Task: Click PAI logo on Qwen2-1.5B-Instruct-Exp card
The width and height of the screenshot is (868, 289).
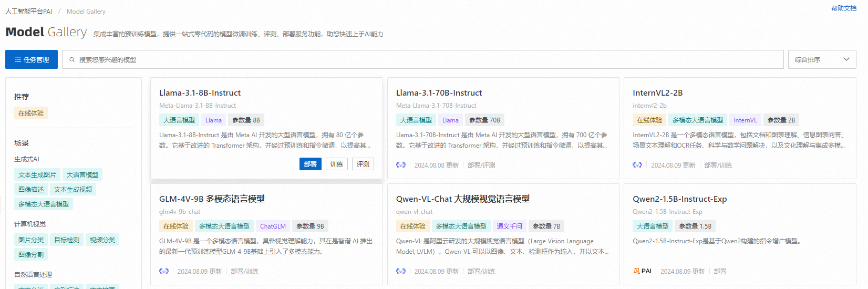Action: tap(642, 271)
